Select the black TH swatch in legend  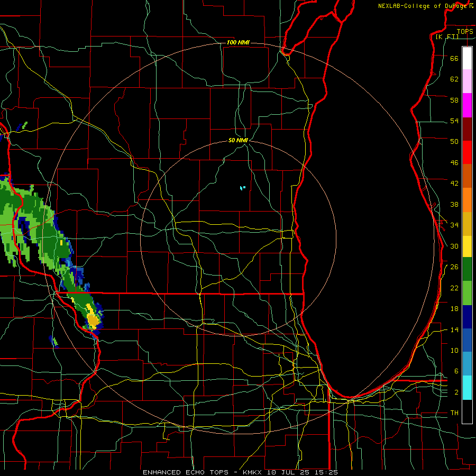point(467,411)
